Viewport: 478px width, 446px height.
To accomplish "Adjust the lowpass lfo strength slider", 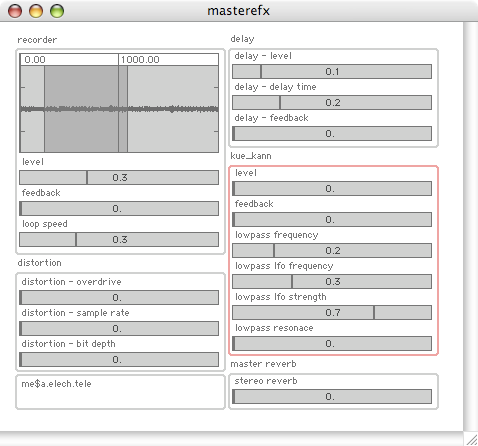I will pyautogui.click(x=332, y=312).
